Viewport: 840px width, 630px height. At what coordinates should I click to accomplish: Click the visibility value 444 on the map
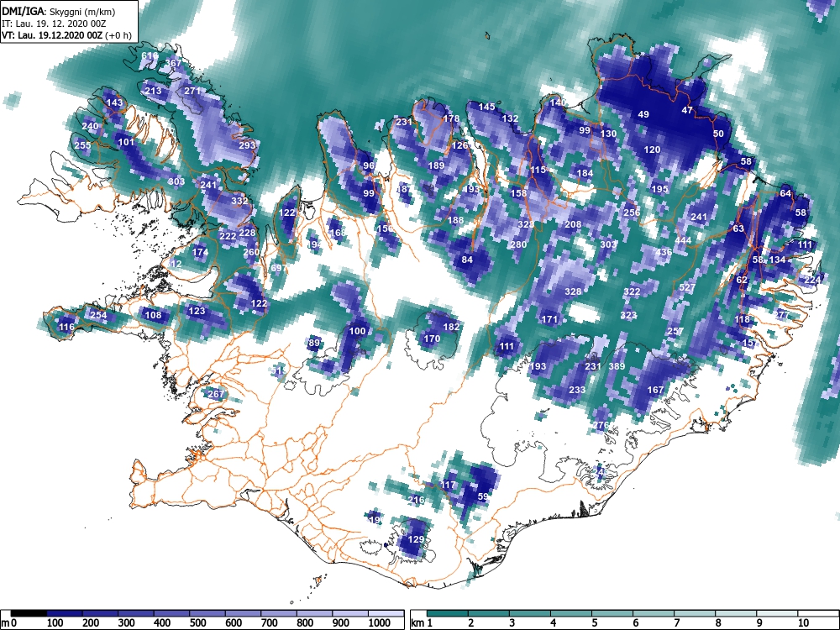point(683,240)
